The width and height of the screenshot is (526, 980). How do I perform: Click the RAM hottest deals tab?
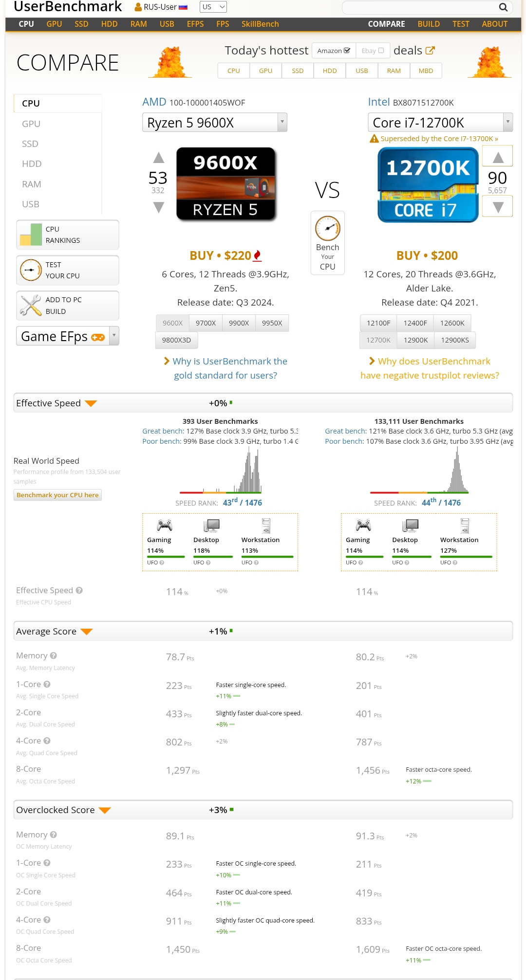(394, 71)
